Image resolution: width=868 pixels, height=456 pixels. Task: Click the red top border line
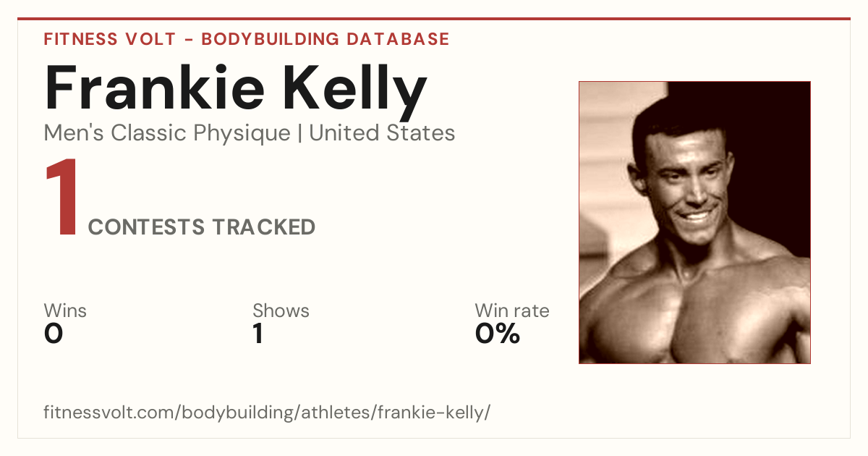[434, 19]
